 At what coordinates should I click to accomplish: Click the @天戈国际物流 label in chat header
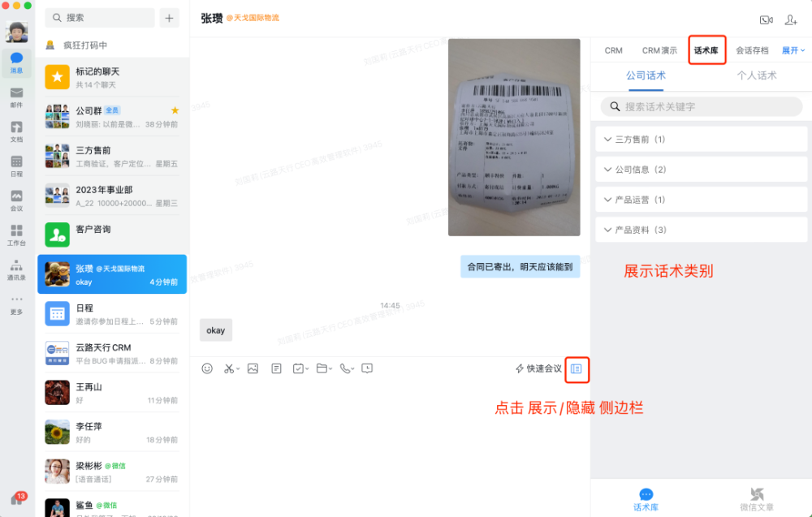[x=253, y=18]
